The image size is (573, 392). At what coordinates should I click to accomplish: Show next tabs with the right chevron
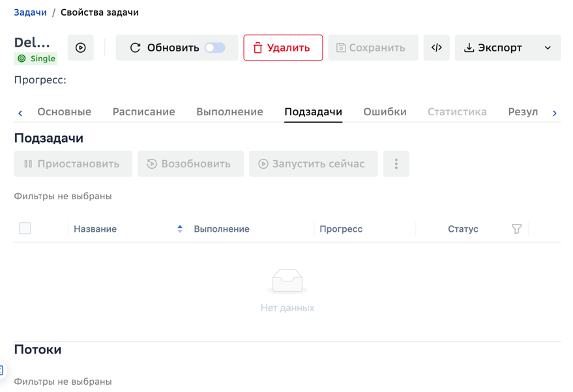tap(555, 113)
